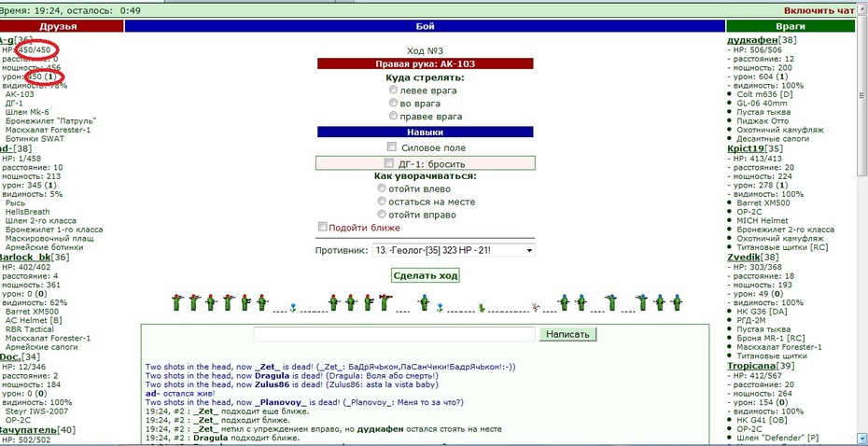
Task: Click the 'Враги' panel header
Action: point(791,26)
